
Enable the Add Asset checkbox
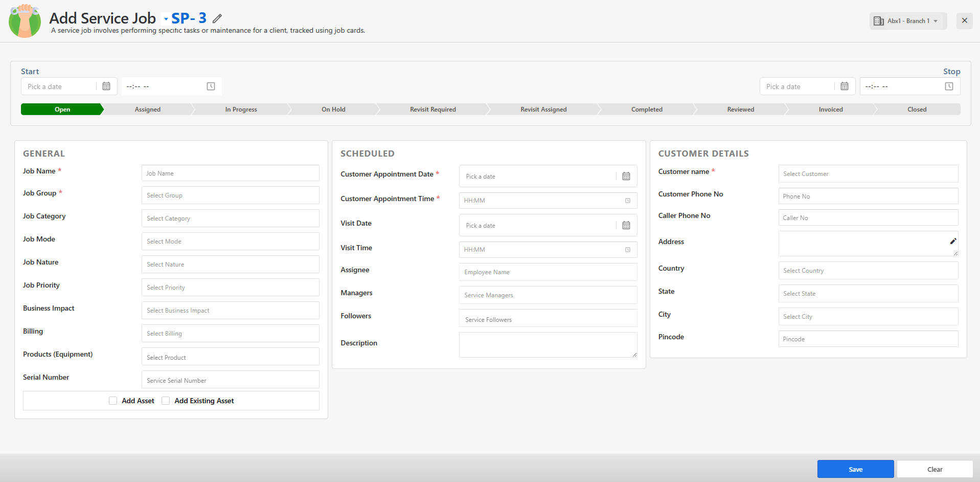click(x=113, y=401)
